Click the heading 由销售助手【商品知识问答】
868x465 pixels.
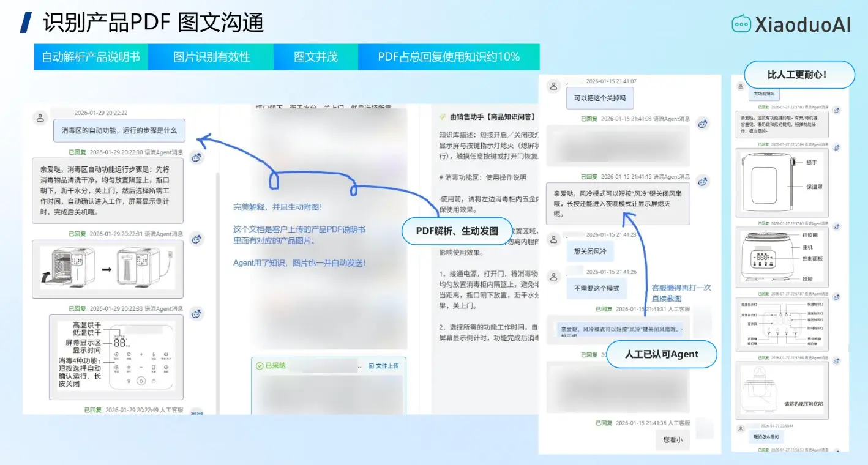coord(493,117)
